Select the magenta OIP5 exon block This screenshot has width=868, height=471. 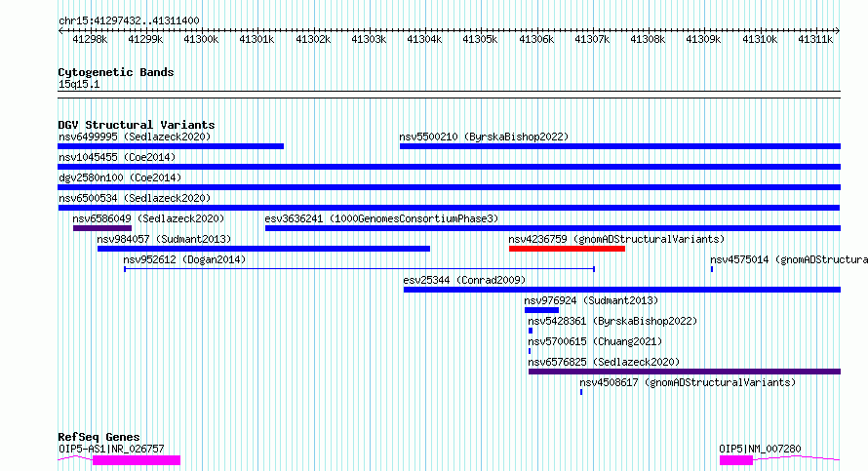736,460
